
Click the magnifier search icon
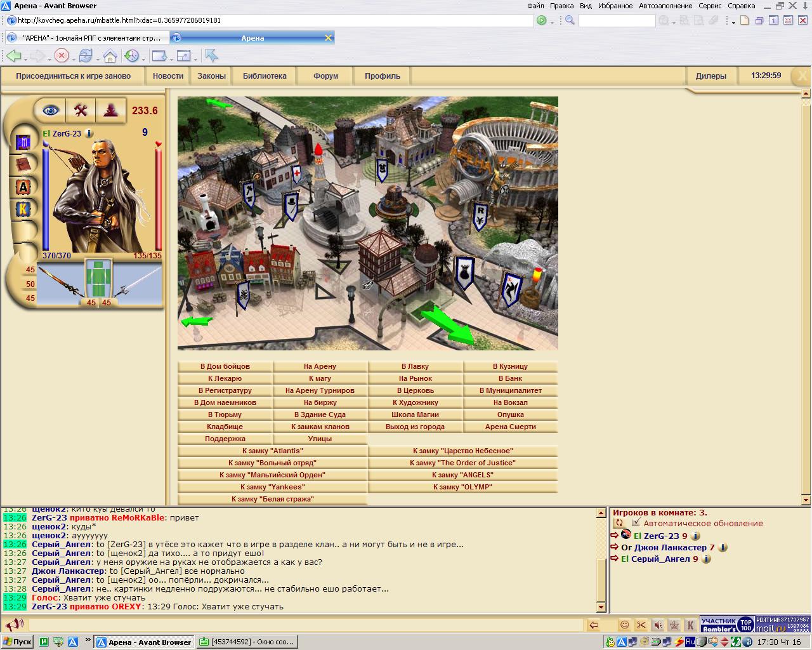tap(570, 20)
